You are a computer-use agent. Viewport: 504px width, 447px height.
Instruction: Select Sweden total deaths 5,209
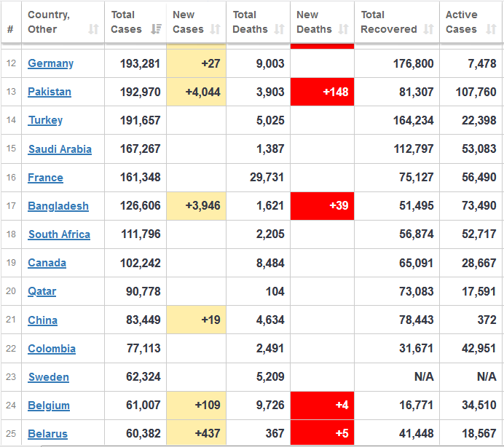click(270, 376)
